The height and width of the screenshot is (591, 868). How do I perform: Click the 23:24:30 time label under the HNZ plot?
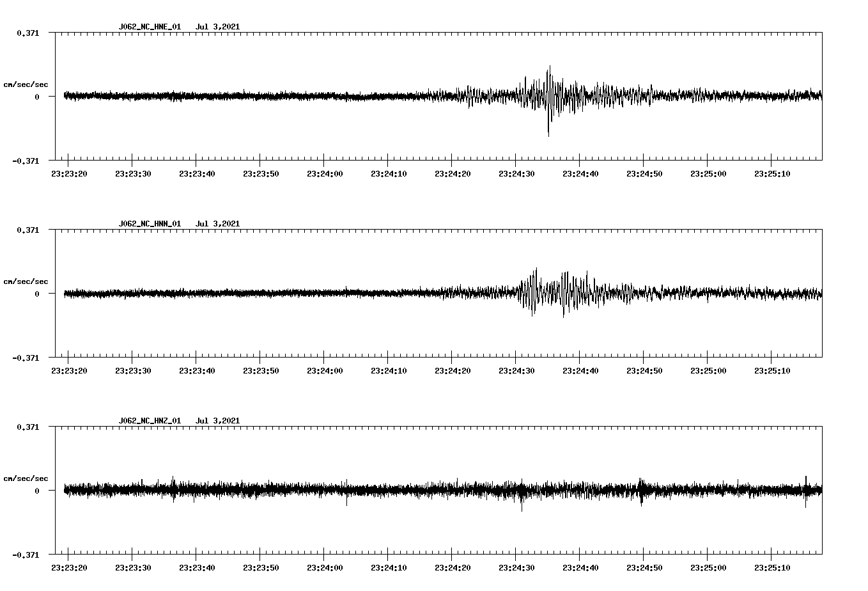[516, 568]
